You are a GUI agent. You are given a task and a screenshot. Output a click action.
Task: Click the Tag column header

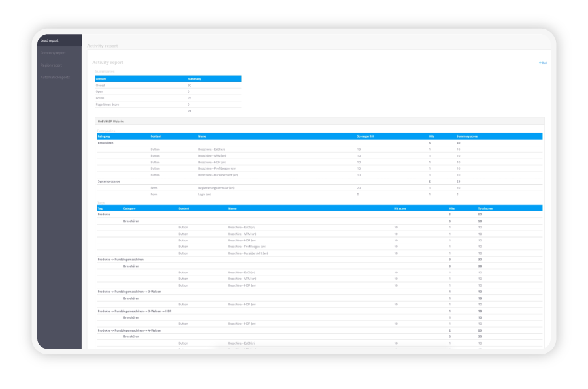coord(100,208)
